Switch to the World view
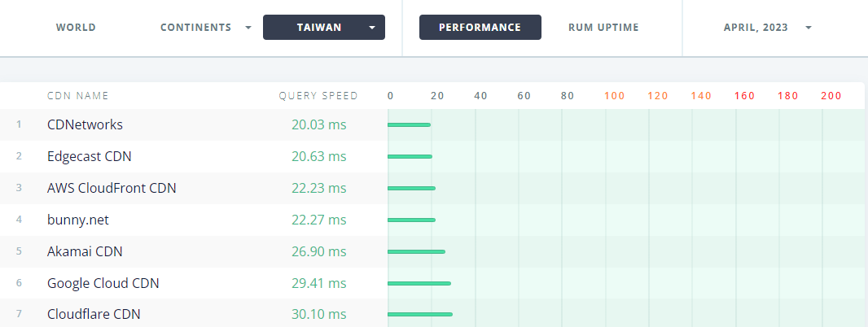Screen dimensions: 868x327 point(76,27)
